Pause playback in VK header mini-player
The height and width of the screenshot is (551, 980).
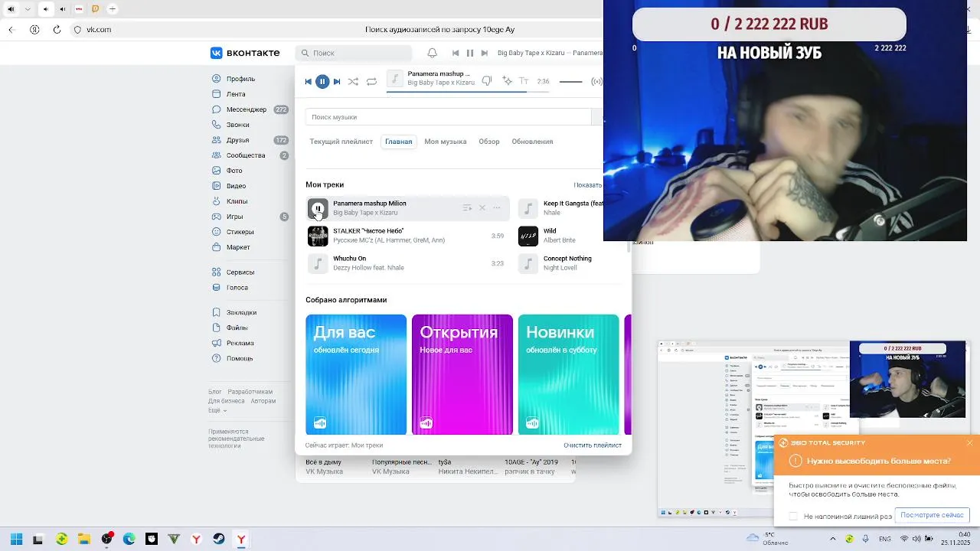tap(470, 53)
